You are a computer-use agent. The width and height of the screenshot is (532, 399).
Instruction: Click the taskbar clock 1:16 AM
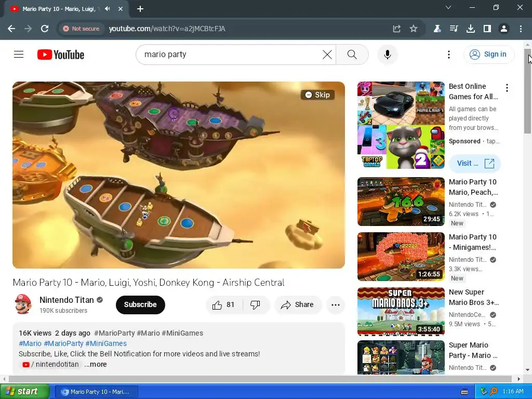tap(513, 392)
